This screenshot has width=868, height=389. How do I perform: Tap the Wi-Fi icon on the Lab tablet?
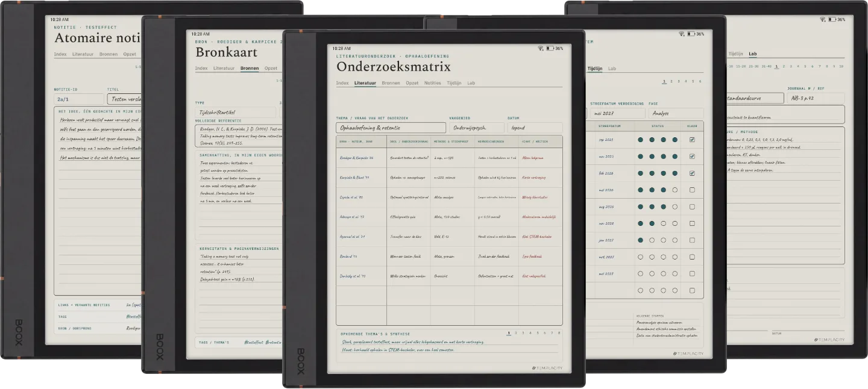pos(823,20)
